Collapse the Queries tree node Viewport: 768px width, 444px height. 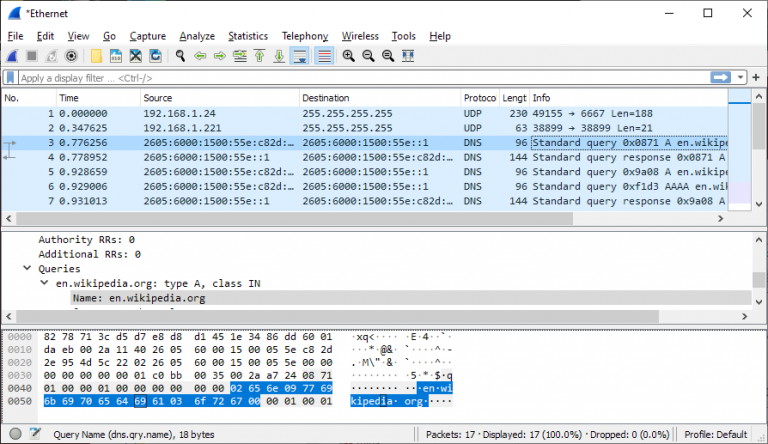point(29,269)
